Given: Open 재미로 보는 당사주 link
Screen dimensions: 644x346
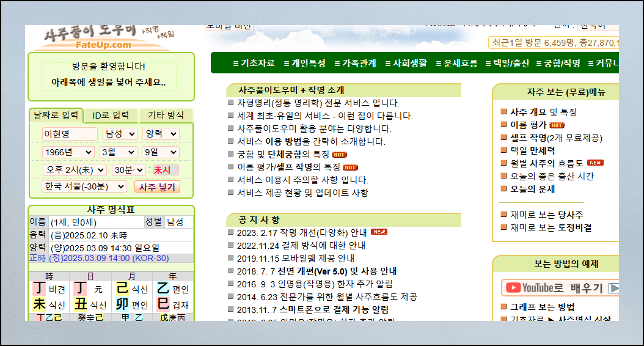Looking at the screenshot, I should point(546,215).
